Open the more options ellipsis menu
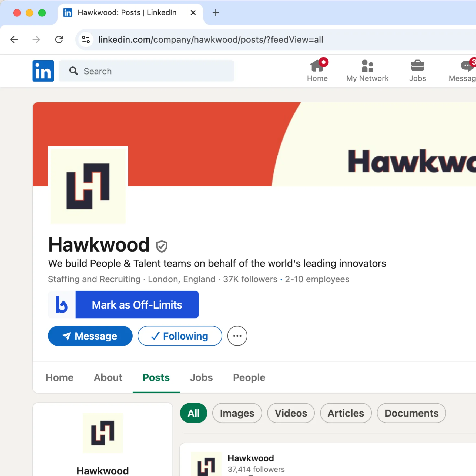 237,336
